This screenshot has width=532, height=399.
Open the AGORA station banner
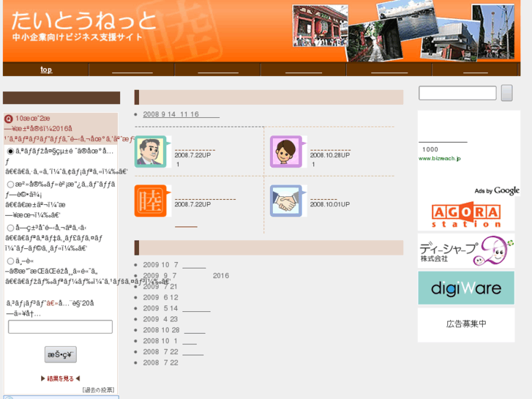click(x=466, y=215)
